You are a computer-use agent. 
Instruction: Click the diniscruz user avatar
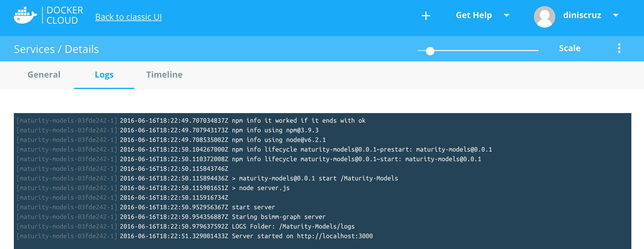[544, 17]
